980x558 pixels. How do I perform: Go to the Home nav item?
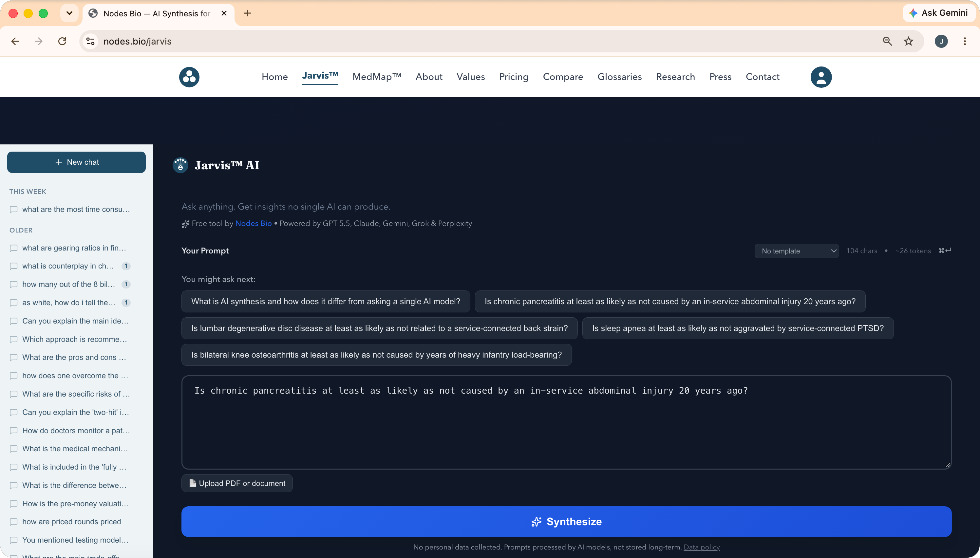274,77
